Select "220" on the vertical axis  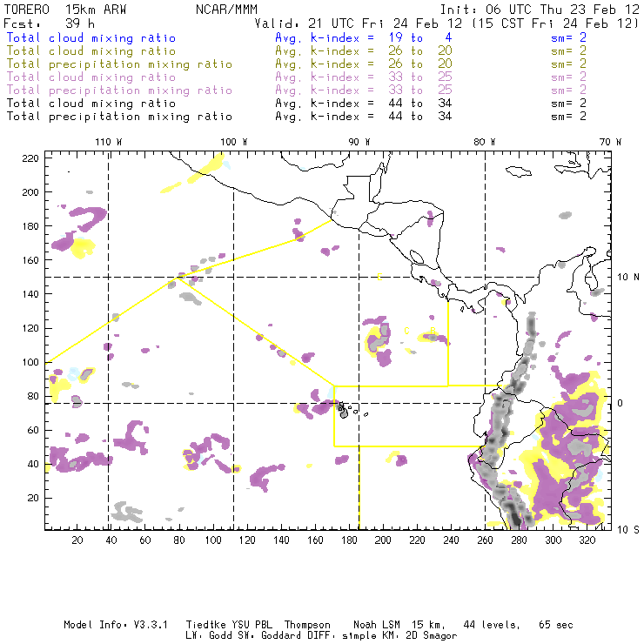pos(30,158)
